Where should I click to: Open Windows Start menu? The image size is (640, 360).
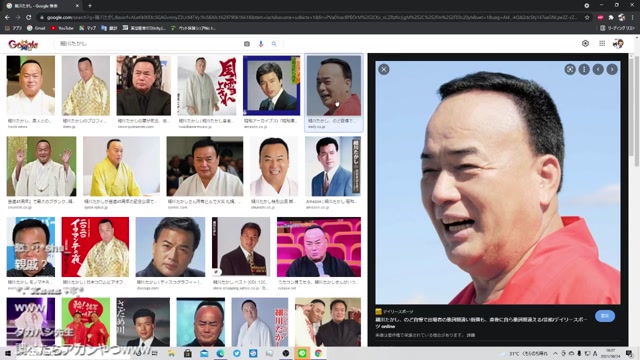(x=7, y=353)
